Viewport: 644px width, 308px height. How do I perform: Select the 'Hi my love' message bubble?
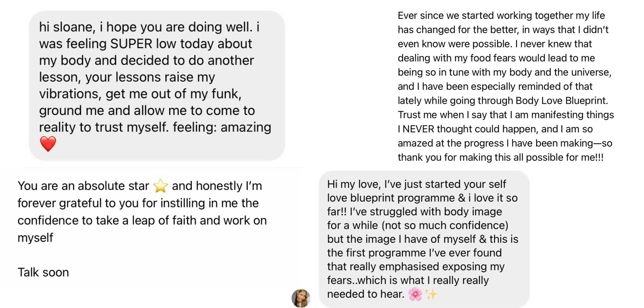pos(424,239)
